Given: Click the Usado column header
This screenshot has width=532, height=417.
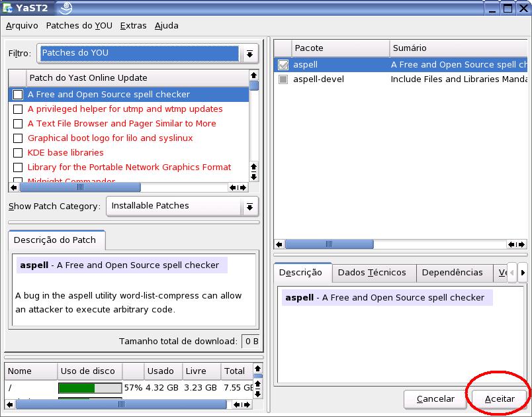Looking at the screenshot, I should coord(163,371).
